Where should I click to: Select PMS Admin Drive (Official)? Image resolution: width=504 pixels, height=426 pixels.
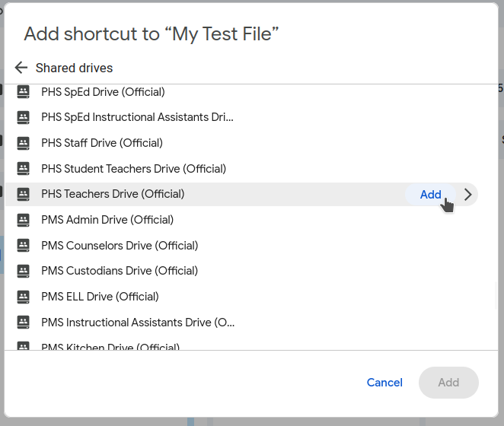[107, 220]
